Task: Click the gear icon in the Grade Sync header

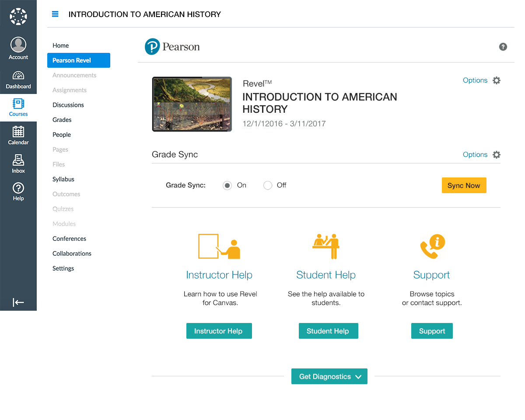Action: tap(497, 155)
